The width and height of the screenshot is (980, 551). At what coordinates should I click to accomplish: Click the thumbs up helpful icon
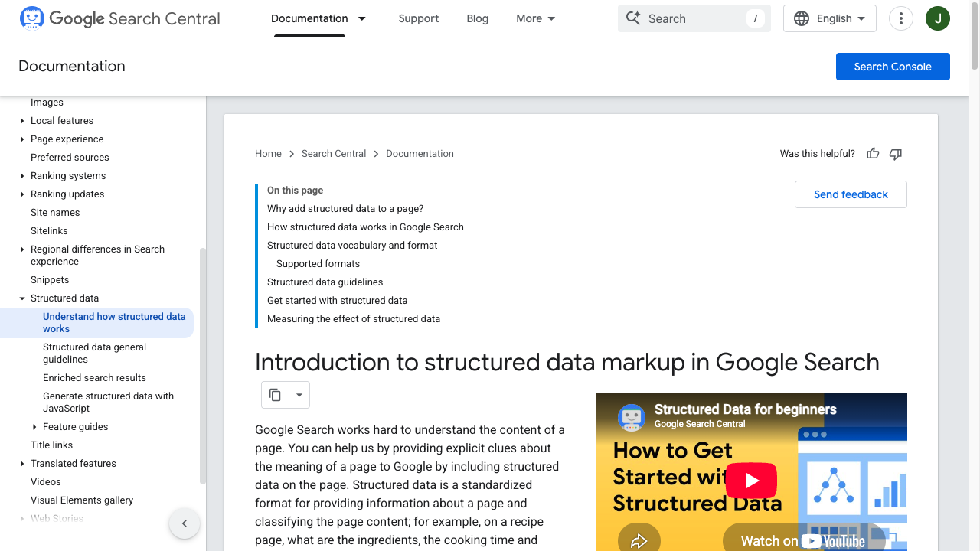(873, 154)
